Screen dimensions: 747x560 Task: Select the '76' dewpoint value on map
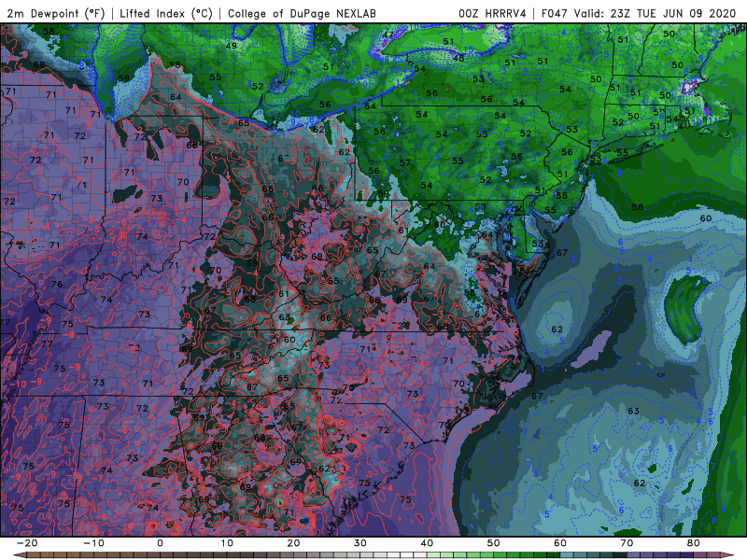[x=57, y=284]
